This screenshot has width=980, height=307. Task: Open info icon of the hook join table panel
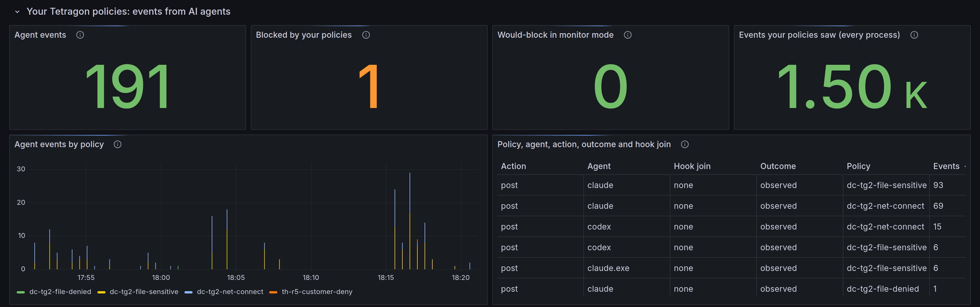pyautogui.click(x=685, y=144)
